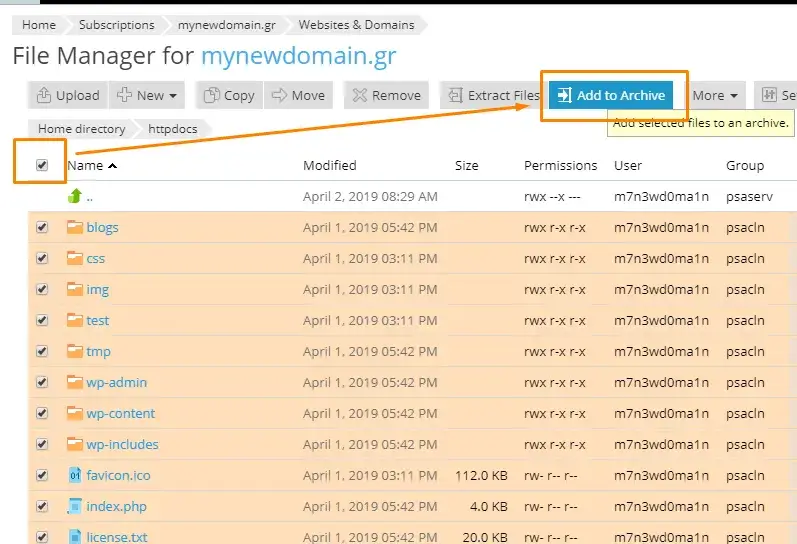This screenshot has height=544, width=797.
Task: Uncheck the wp-content row checkbox
Action: tap(42, 413)
